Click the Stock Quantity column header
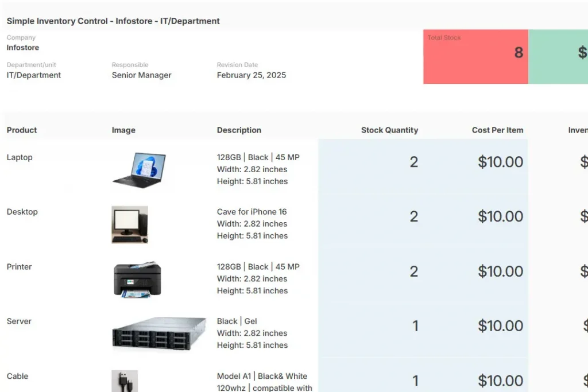The height and width of the screenshot is (392, 588). pos(389,130)
